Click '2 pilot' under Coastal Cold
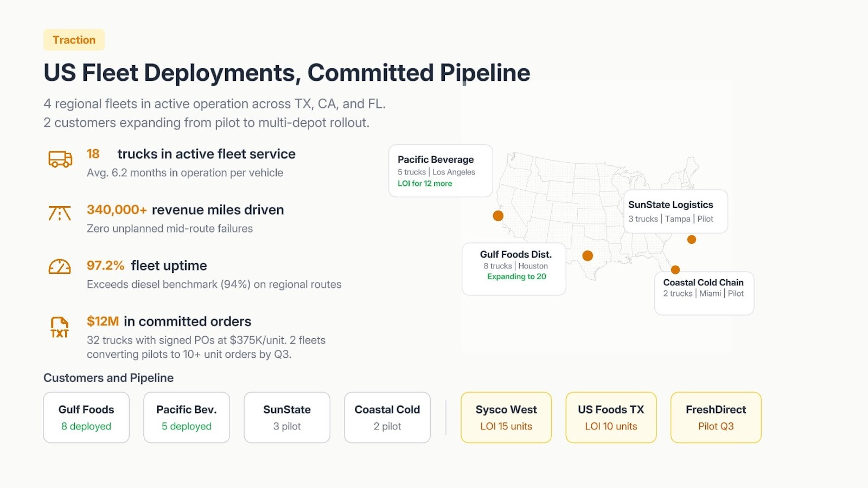This screenshot has height=488, width=868. point(387,426)
